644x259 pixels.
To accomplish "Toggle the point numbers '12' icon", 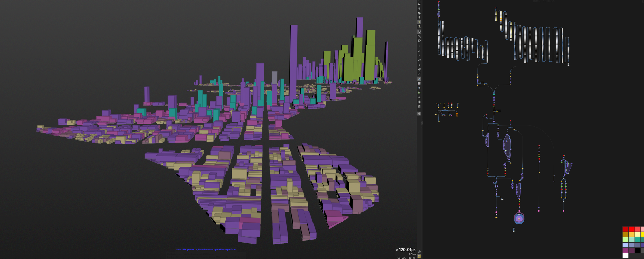I will coord(419,60).
